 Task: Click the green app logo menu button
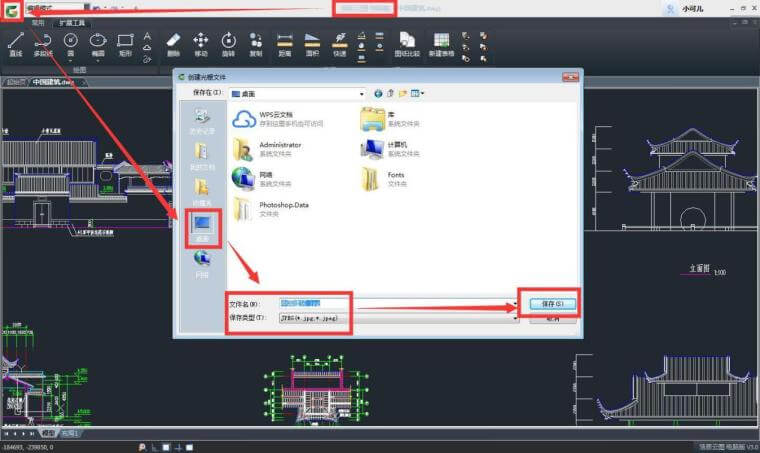pos(11,9)
